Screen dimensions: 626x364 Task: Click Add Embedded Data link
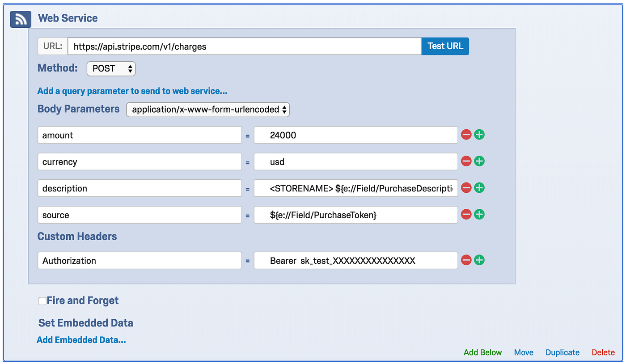[81, 340]
